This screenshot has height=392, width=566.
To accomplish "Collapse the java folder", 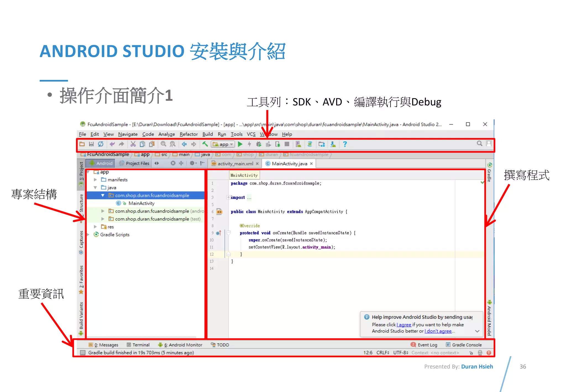I will click(95, 187).
